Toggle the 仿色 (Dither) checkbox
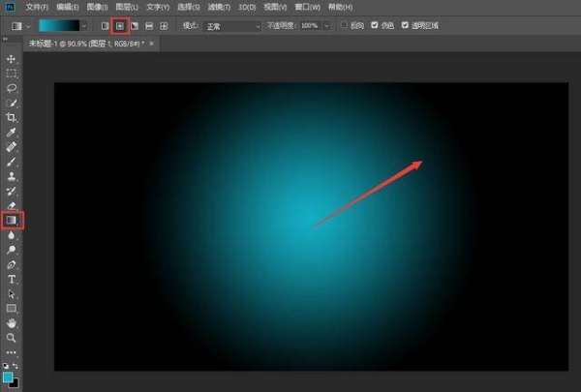 click(374, 25)
